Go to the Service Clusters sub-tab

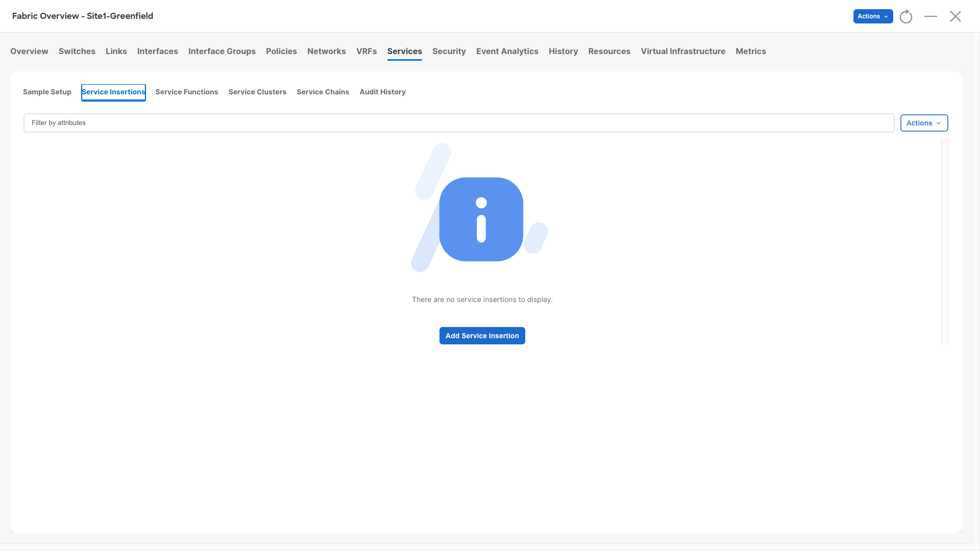[x=257, y=92]
